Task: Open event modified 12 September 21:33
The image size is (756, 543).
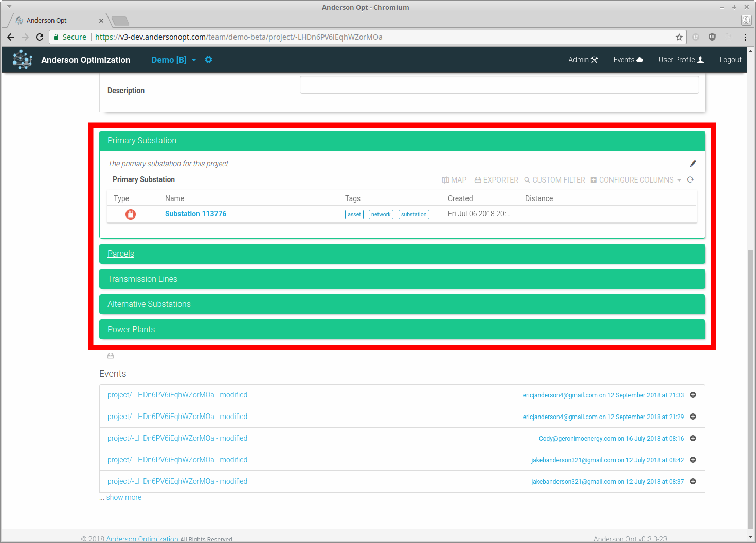Action: pyautogui.click(x=177, y=395)
